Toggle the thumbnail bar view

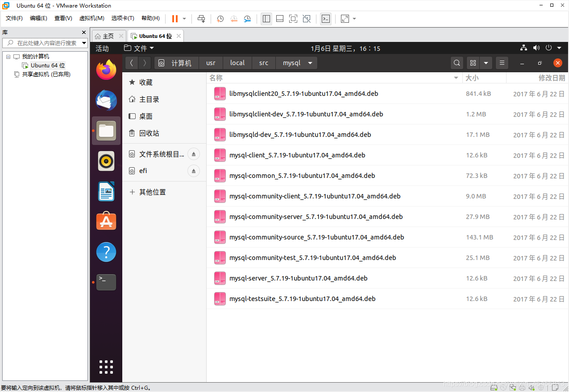pyautogui.click(x=280, y=19)
